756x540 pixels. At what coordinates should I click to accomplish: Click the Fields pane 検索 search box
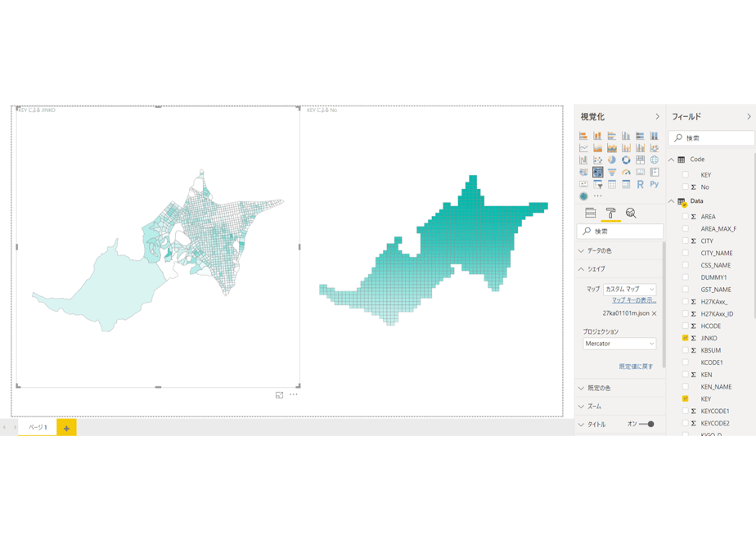[x=711, y=138]
